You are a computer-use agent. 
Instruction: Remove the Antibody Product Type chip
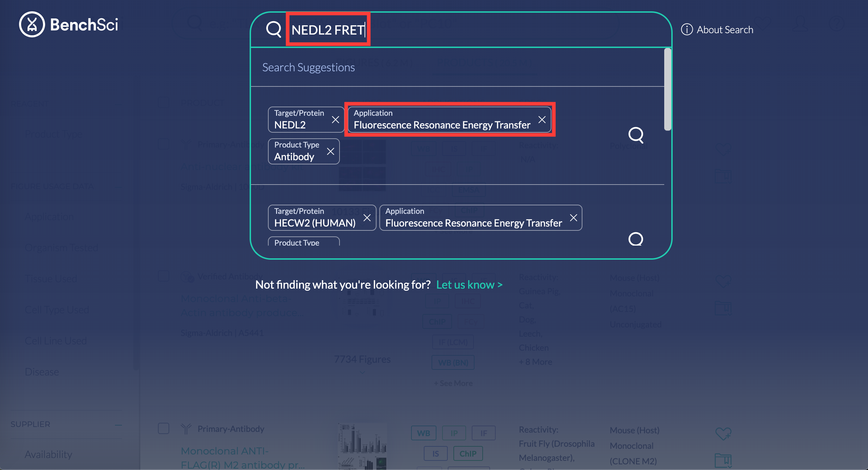330,151
